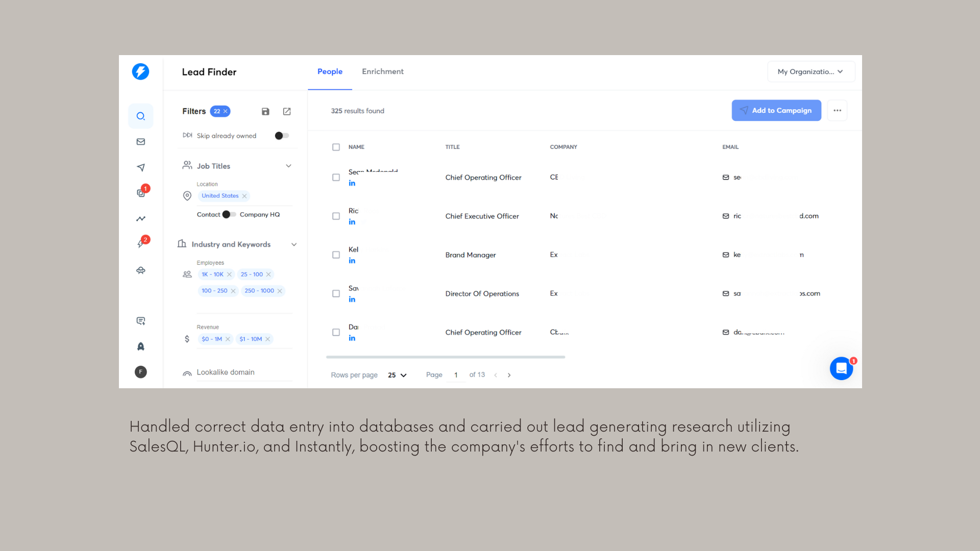980x551 pixels.
Task: Switch the Contact / Company HQ toggle
Action: [229, 214]
